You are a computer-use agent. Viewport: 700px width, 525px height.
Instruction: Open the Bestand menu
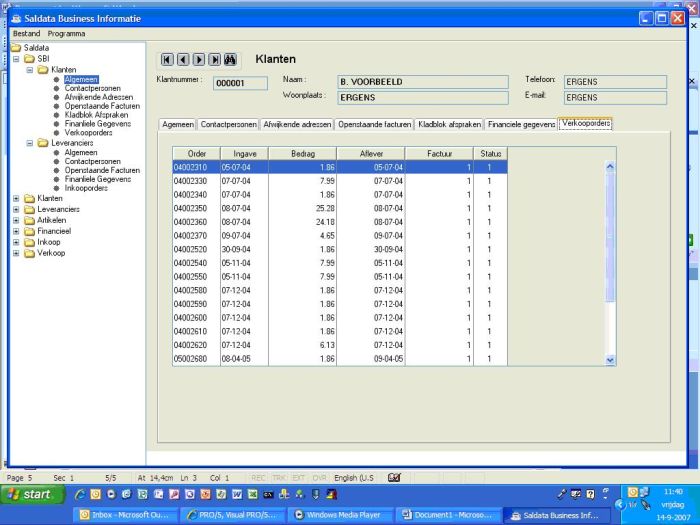[26, 33]
